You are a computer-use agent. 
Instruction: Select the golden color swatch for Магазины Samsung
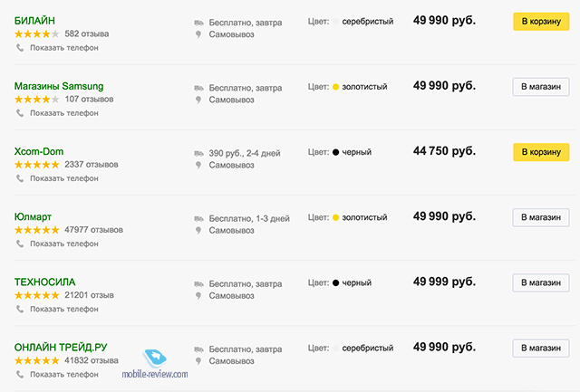click(336, 87)
